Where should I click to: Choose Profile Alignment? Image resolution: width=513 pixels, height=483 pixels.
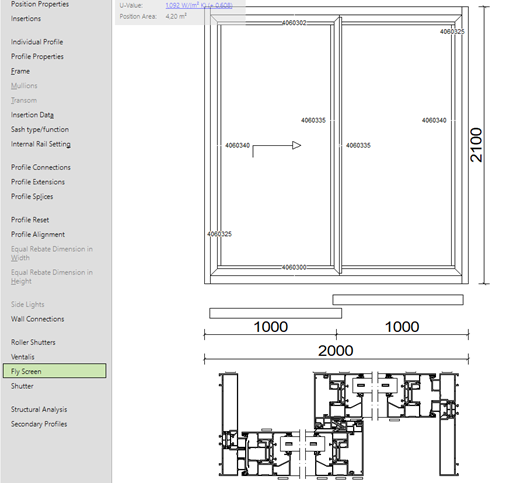(x=38, y=235)
